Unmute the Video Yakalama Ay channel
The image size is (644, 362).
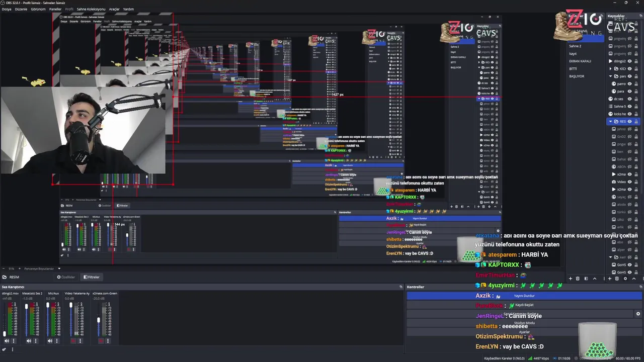pyautogui.click(x=73, y=340)
